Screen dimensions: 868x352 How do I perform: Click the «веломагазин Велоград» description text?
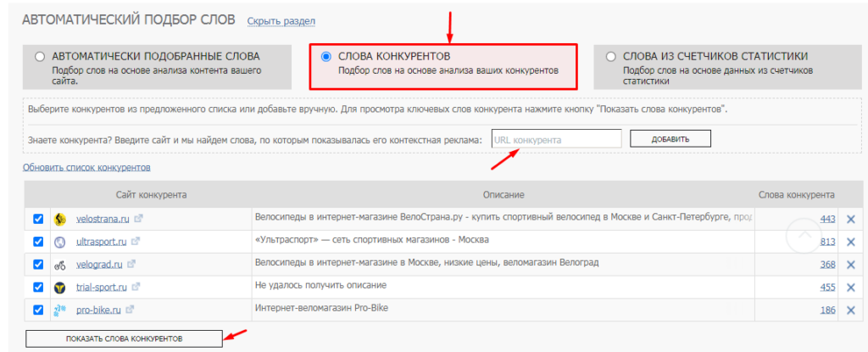pos(426,262)
